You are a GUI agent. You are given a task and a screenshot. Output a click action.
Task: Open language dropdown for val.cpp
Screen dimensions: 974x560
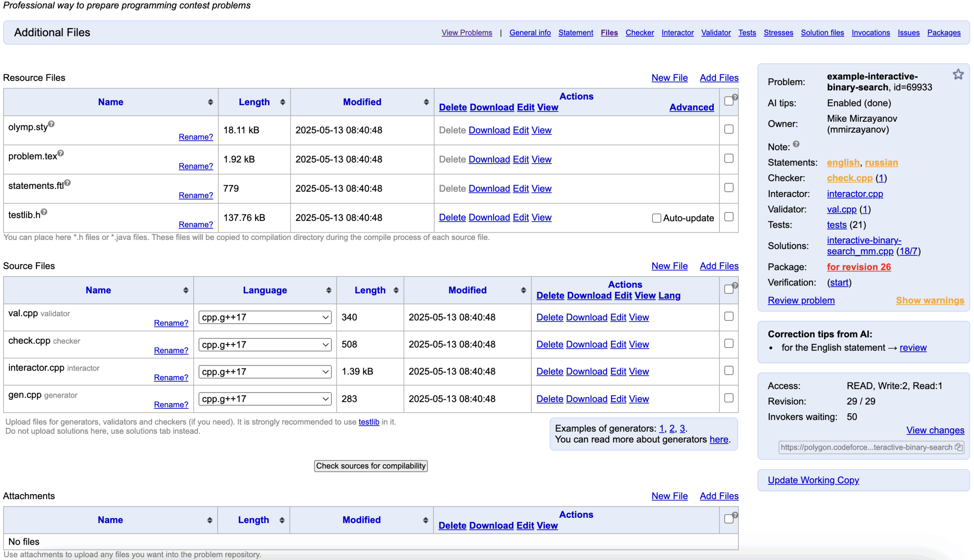click(265, 317)
